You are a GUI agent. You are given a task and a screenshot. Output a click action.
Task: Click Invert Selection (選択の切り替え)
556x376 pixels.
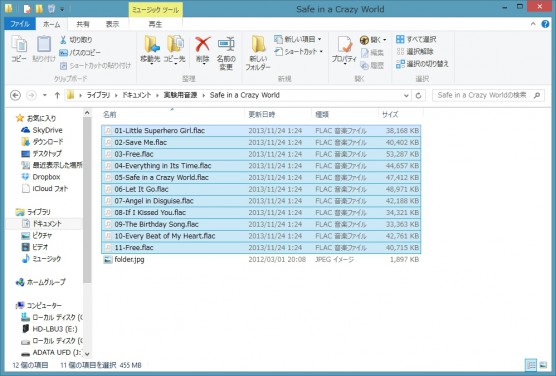[422, 64]
